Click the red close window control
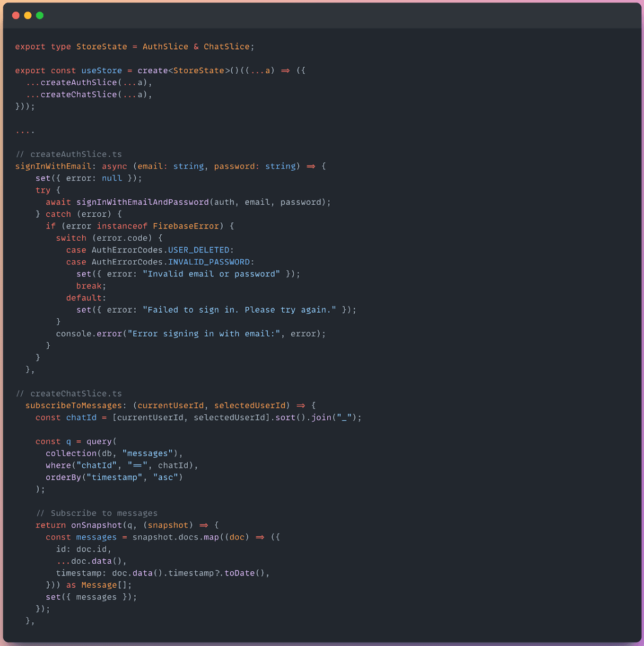Image resolution: width=644 pixels, height=646 pixels. point(16,15)
